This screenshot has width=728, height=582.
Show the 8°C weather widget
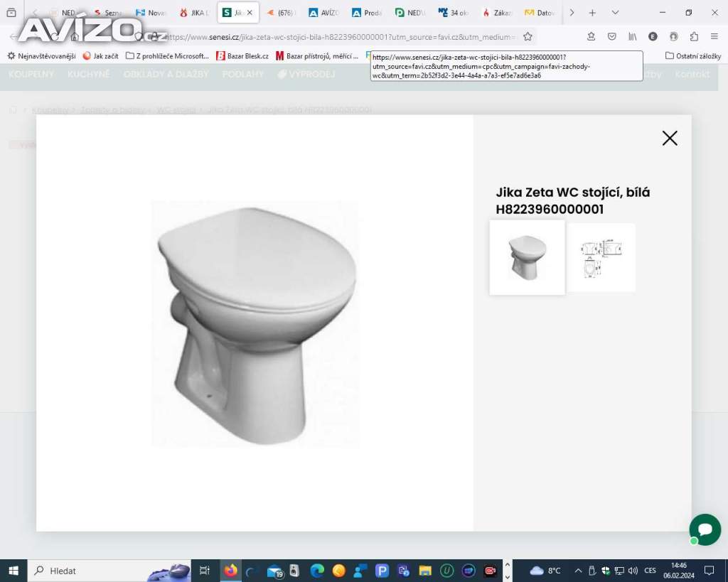pos(545,571)
